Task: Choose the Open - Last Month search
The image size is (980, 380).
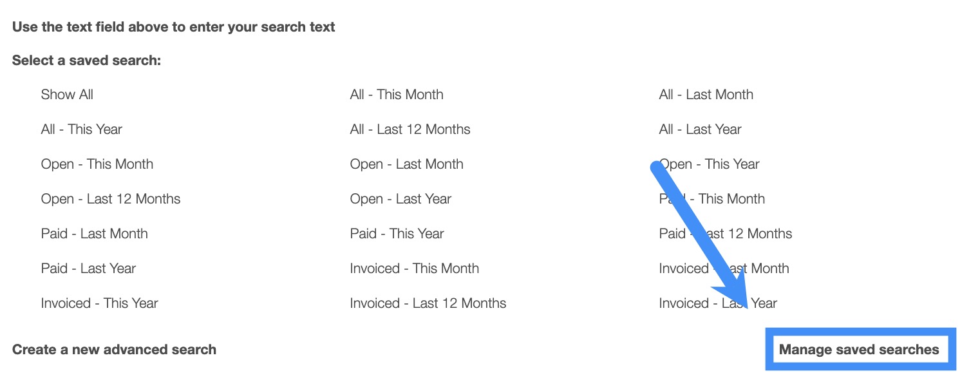Action: coord(406,164)
